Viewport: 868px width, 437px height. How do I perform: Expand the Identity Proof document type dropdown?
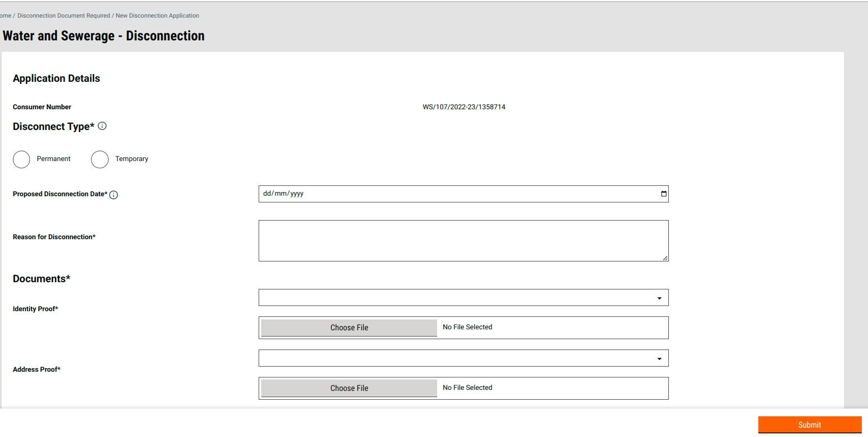point(463,298)
